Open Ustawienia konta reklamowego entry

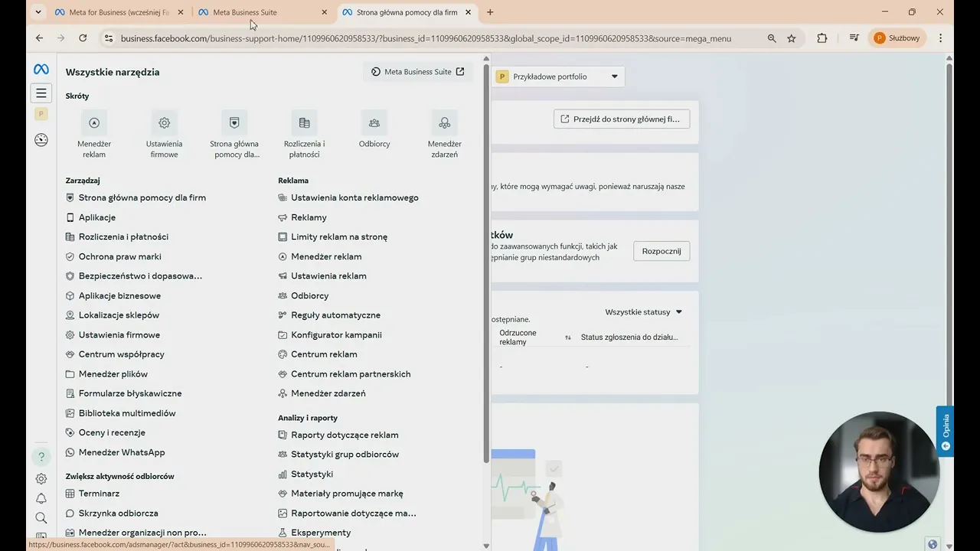[x=348, y=197]
